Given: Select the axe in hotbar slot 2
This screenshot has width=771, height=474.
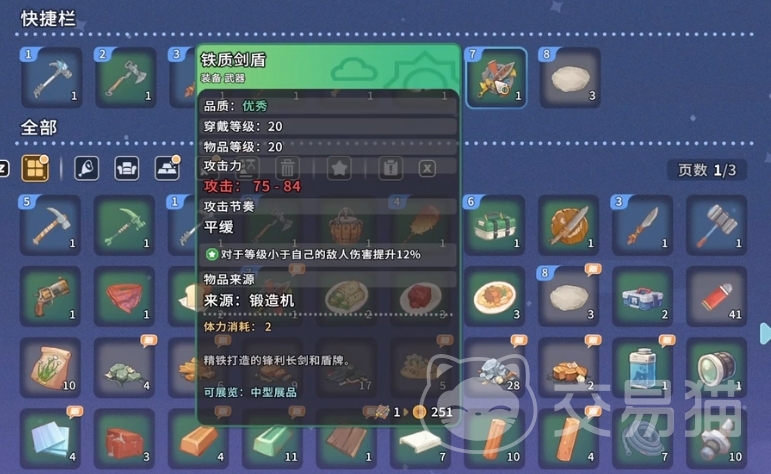Looking at the screenshot, I should (125, 78).
